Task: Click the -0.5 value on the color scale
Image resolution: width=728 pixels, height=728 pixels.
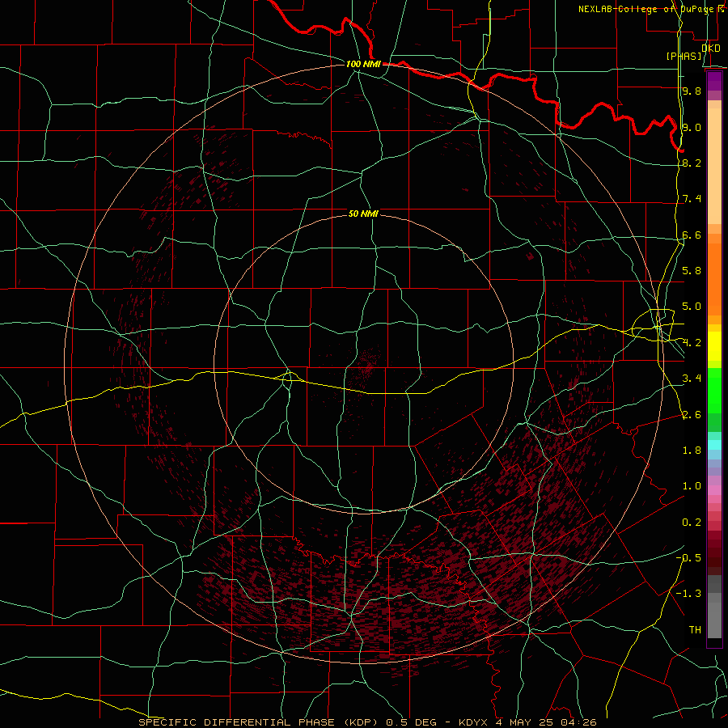Action: [x=688, y=557]
